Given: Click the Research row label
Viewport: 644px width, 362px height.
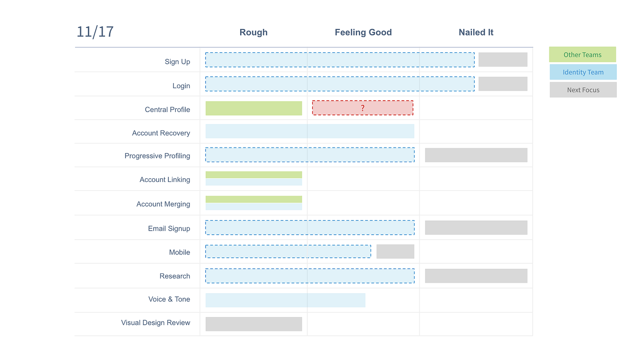Looking at the screenshot, I should pos(174,276).
